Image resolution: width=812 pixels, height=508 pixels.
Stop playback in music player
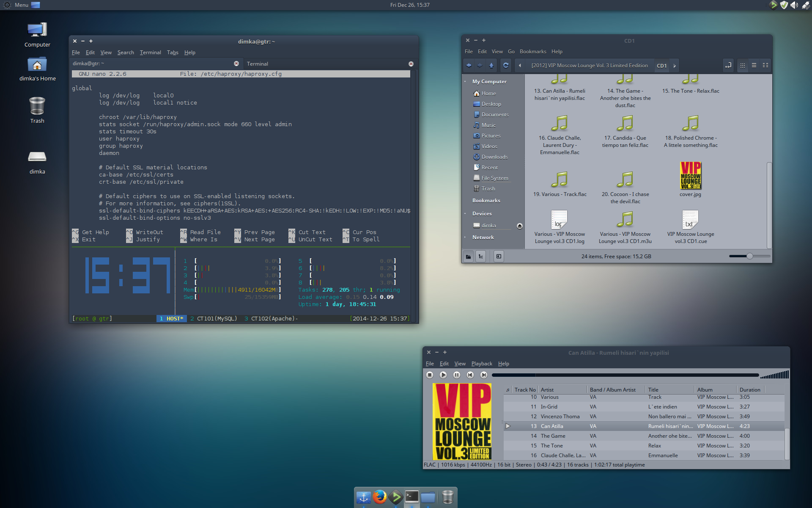(430, 375)
